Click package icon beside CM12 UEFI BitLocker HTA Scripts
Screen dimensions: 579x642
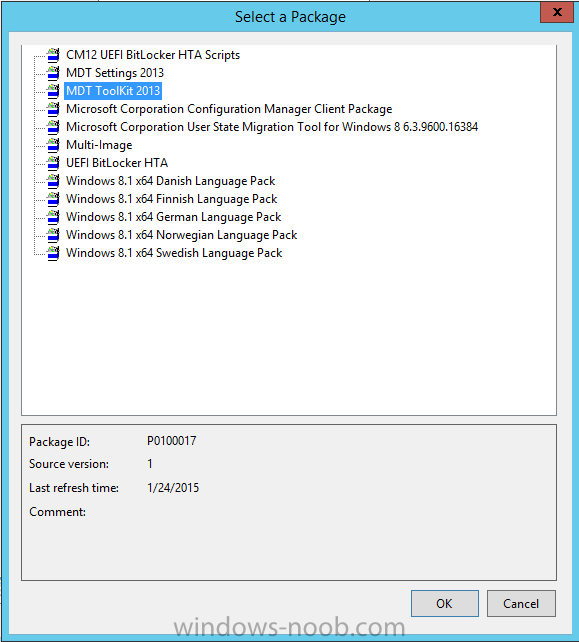(53, 55)
